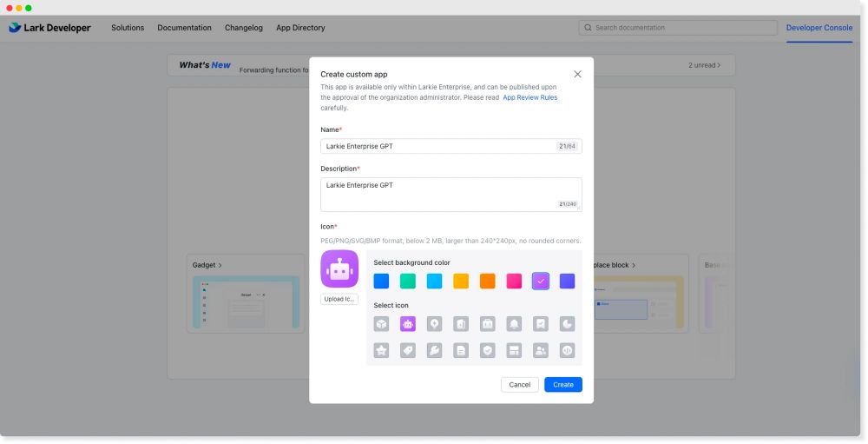Image resolution: width=868 pixels, height=444 pixels.
Task: Pick the pink background color
Action: pos(514,281)
